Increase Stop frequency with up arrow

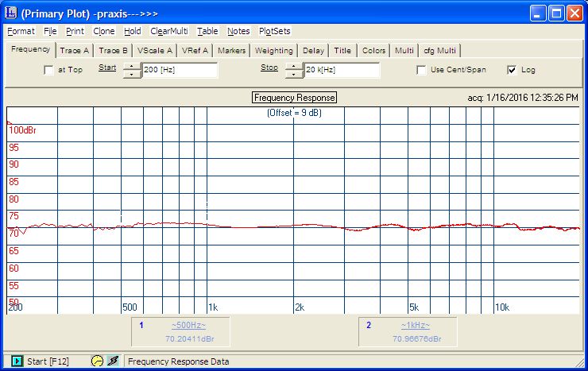[294, 66]
